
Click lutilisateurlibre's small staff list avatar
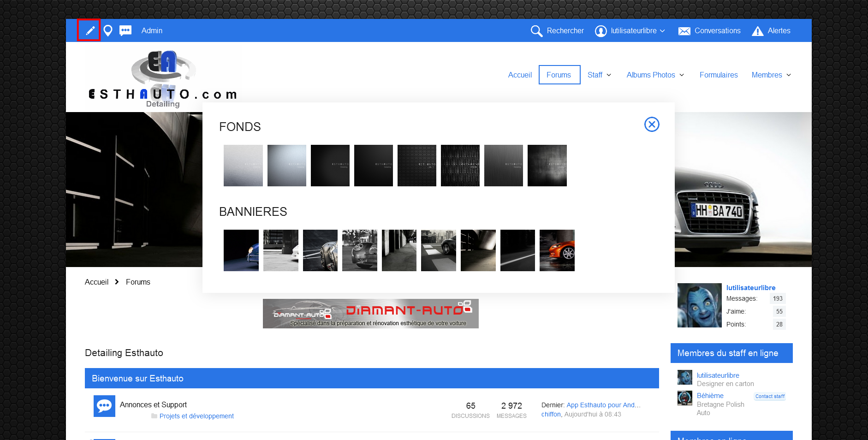tap(685, 377)
